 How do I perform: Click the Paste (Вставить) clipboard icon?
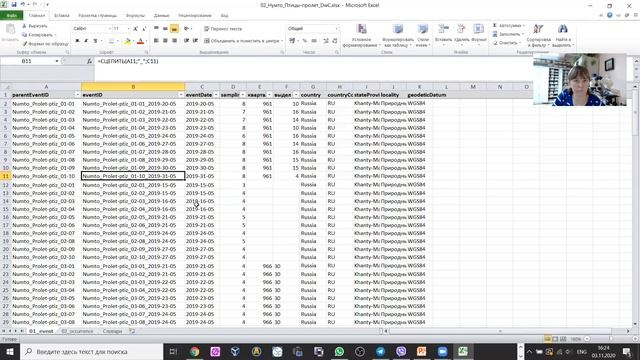coord(10,30)
